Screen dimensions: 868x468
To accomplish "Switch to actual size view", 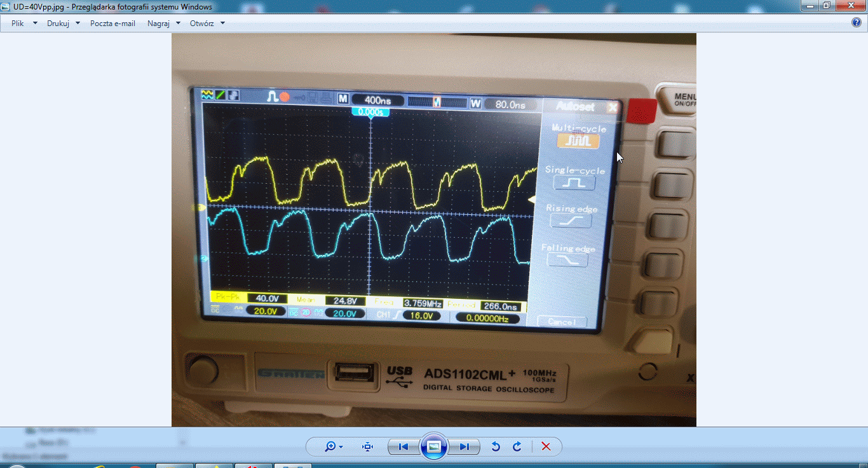I will (367, 446).
